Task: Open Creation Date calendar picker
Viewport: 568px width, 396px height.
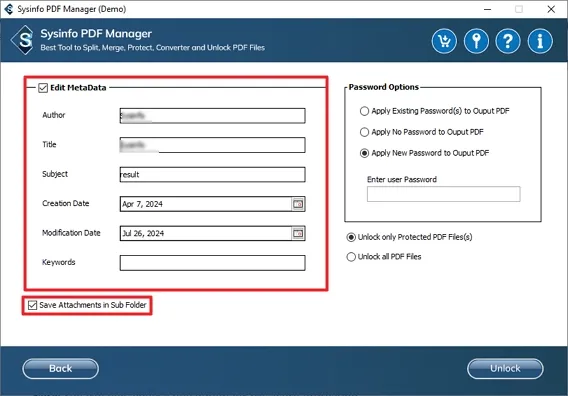Action: click(298, 204)
